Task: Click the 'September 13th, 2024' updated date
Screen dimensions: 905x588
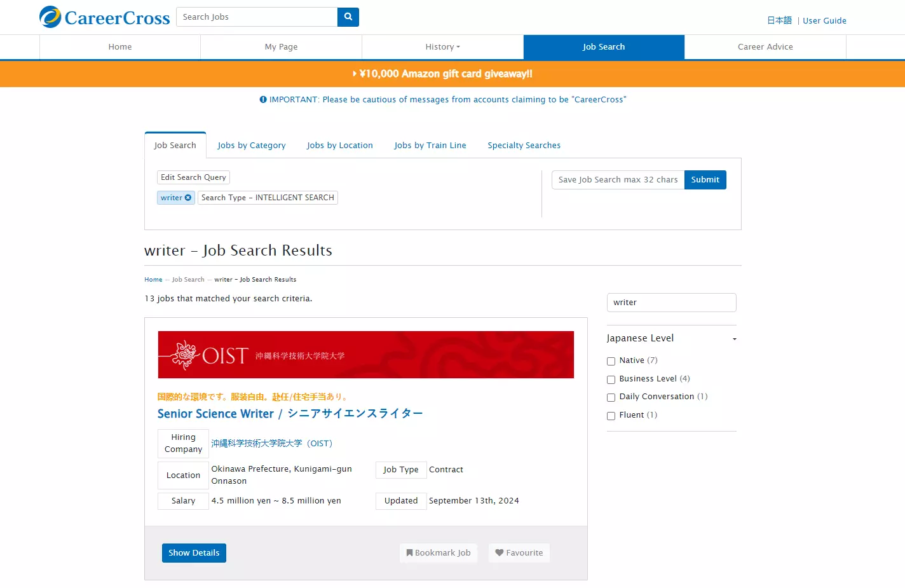Action: tap(474, 501)
